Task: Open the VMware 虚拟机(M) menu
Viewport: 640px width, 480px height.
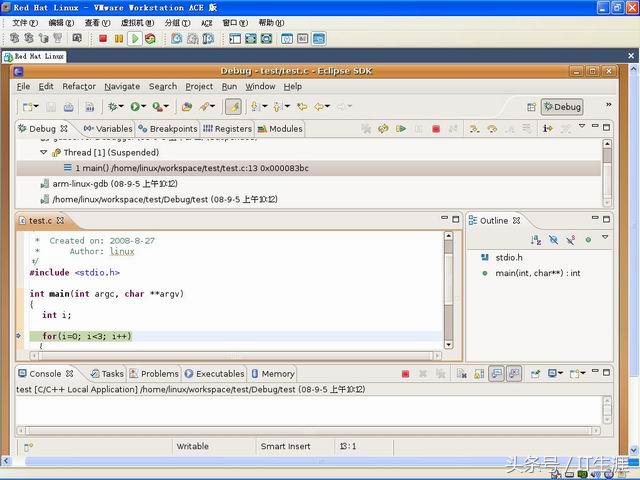Action: [137, 23]
